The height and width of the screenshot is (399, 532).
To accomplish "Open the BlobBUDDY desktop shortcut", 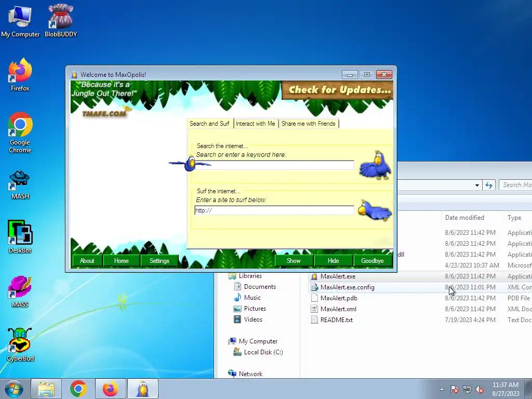I will click(61, 21).
